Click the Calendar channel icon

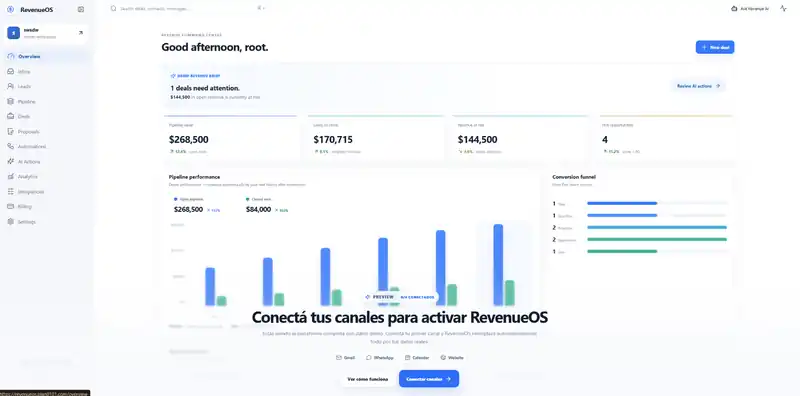(408, 358)
